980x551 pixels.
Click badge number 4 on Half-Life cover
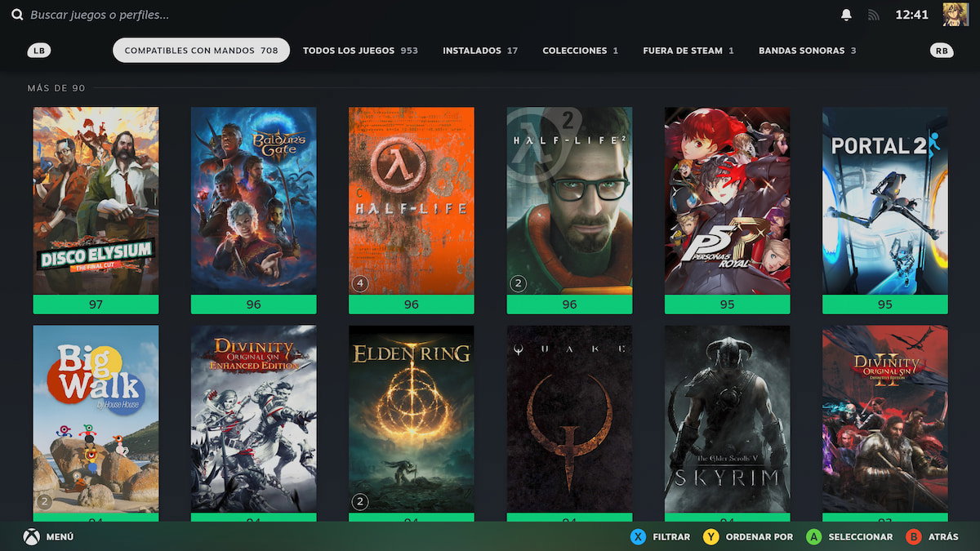coord(360,283)
